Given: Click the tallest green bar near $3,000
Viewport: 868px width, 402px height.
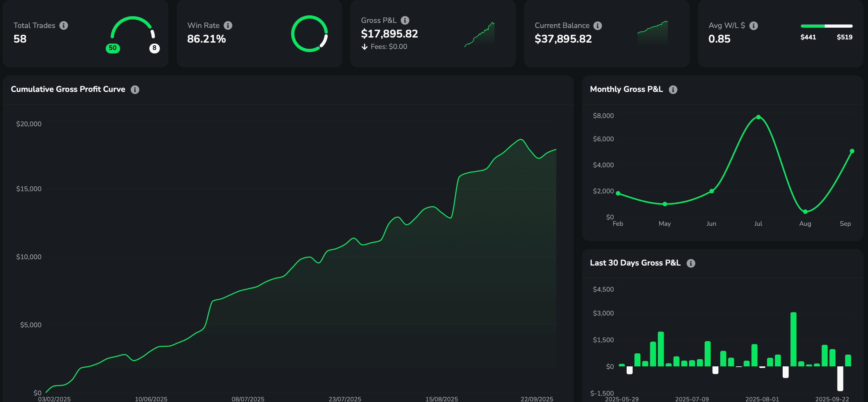Looking at the screenshot, I should pyautogui.click(x=793, y=339).
